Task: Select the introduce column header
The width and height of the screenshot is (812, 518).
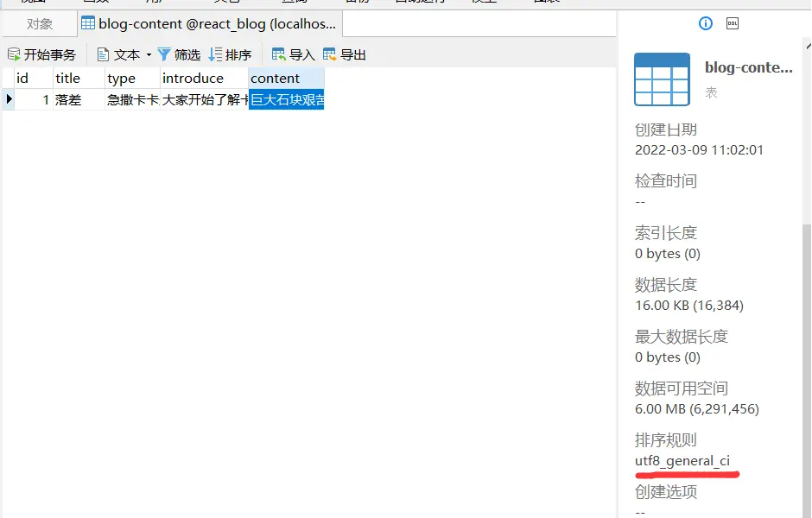Action: tap(204, 79)
